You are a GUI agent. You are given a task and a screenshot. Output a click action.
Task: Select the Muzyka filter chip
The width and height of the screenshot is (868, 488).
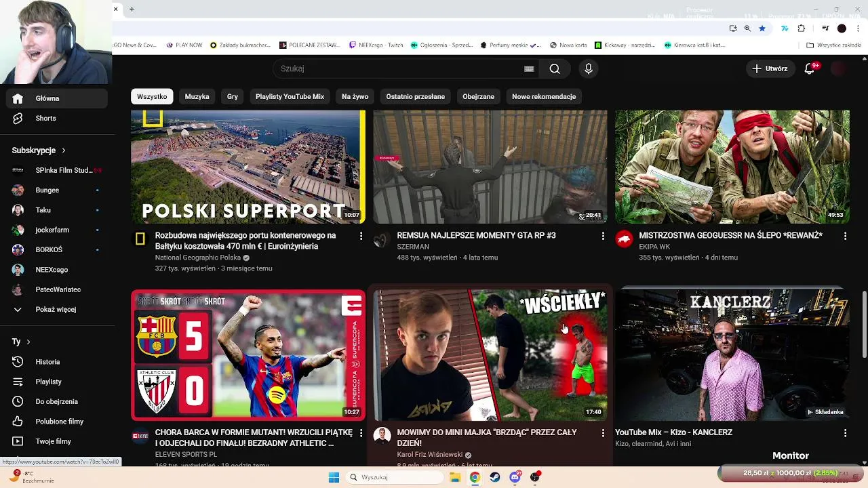[x=197, y=96]
